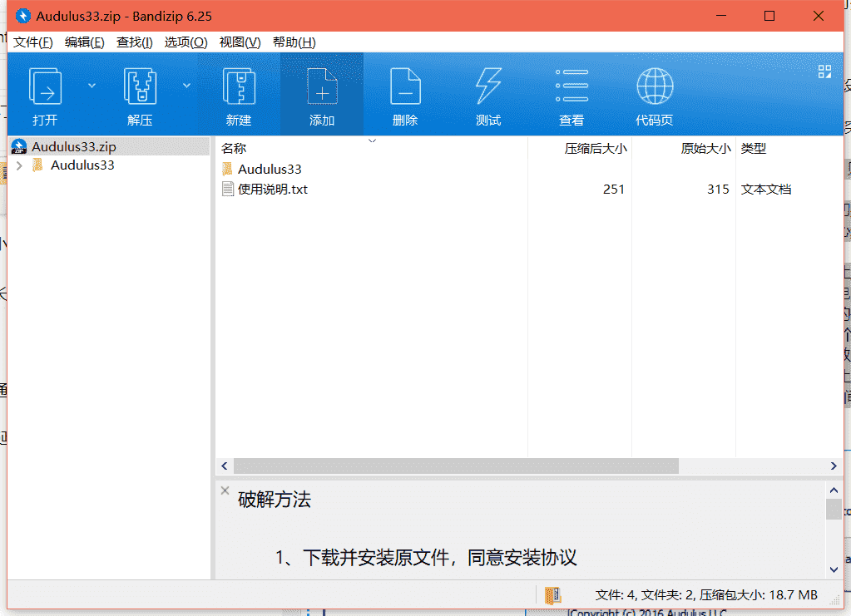Expand the dropdown arrow next to 打开
The width and height of the screenshot is (851, 616).
[x=92, y=86]
